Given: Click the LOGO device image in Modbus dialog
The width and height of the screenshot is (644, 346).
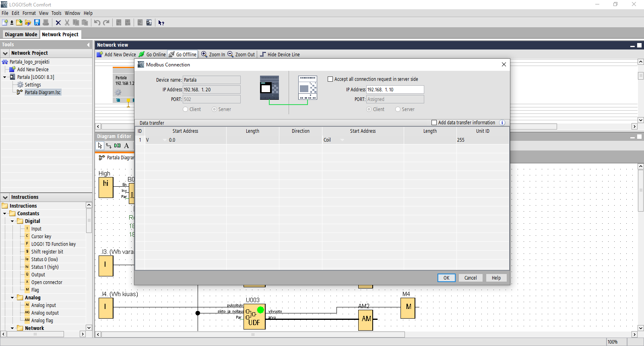Looking at the screenshot, I should point(269,88).
